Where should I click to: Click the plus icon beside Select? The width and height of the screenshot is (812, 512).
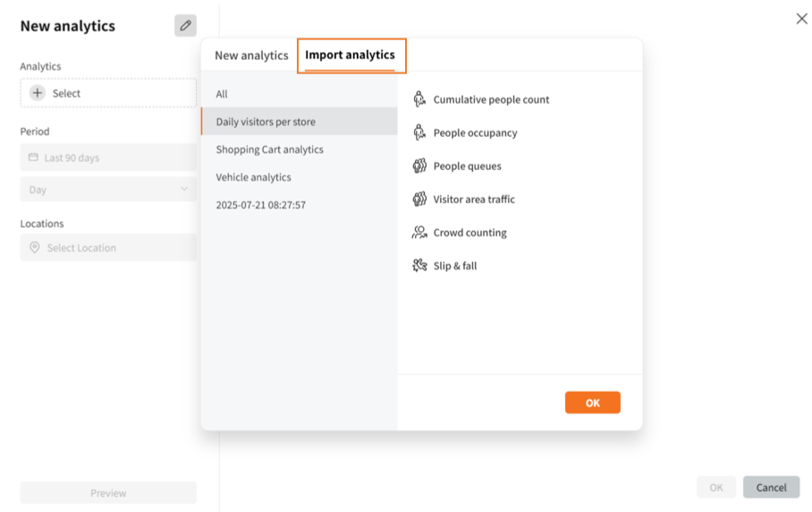coord(38,93)
